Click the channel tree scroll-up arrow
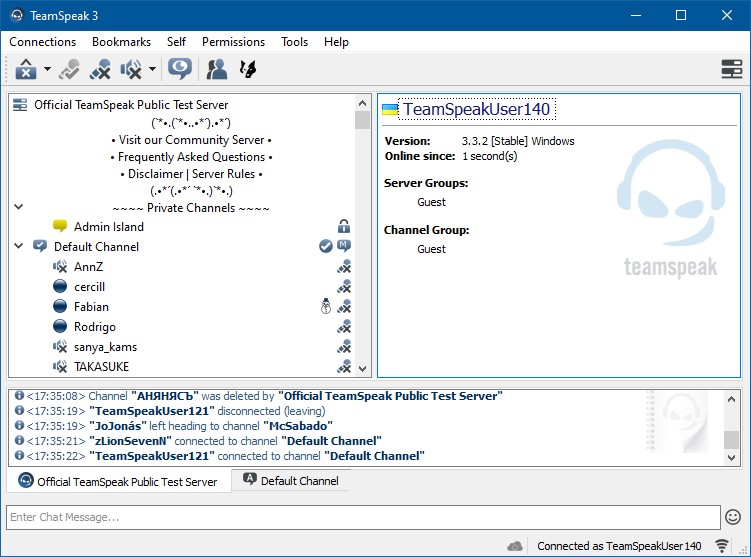This screenshot has height=557, width=751. (363, 103)
